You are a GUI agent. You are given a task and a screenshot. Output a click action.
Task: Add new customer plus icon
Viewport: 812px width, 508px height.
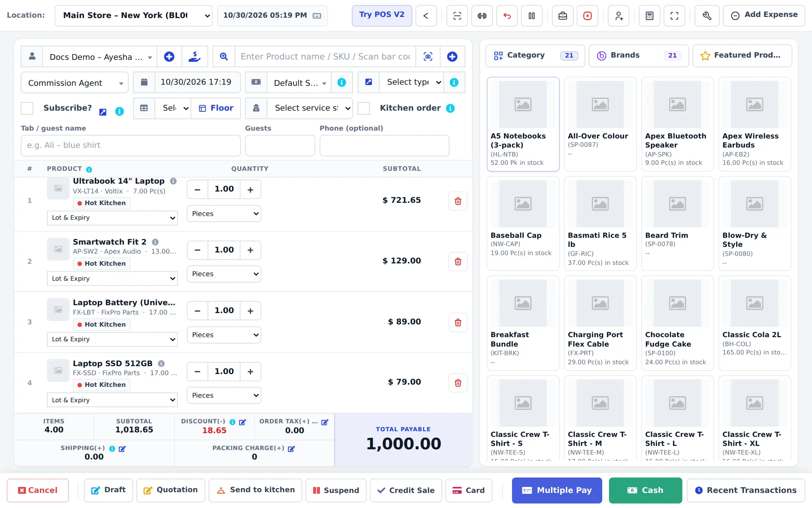coord(169,57)
